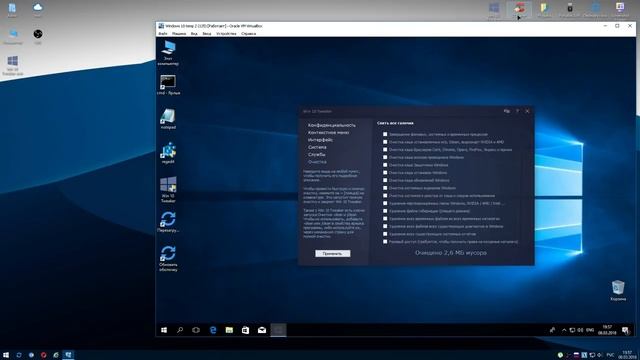The height and width of the screenshot is (360, 640).
Task: Open the Mail app from VM taskbar
Action: pos(262,330)
